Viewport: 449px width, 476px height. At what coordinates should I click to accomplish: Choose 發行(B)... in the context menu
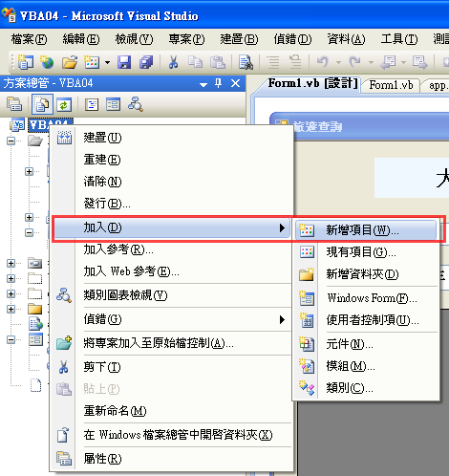[172, 204]
